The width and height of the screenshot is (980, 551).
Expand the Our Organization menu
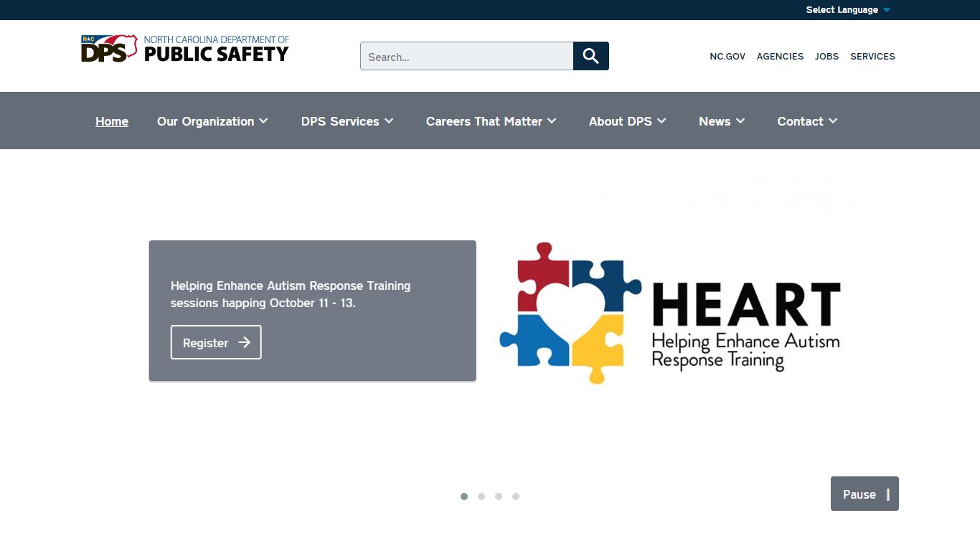coord(212,121)
